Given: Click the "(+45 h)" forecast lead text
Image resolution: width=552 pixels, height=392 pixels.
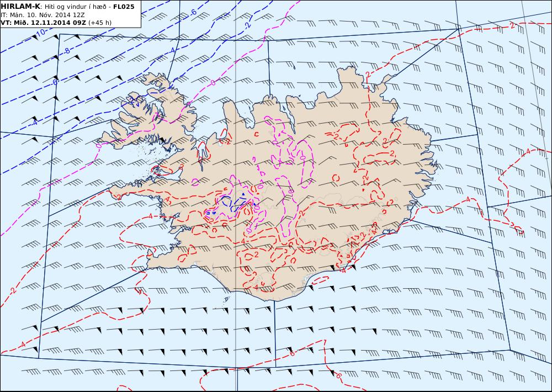Looking at the screenshot, I should click(99, 23).
